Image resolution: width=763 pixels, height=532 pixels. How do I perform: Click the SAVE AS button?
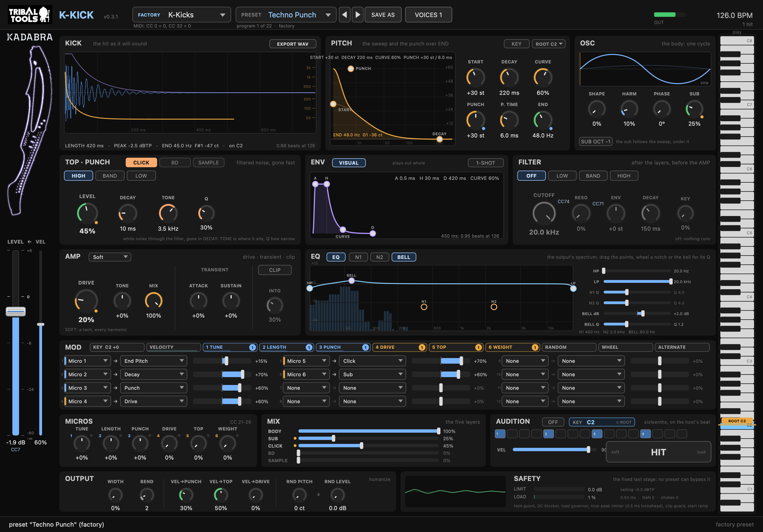click(x=383, y=15)
